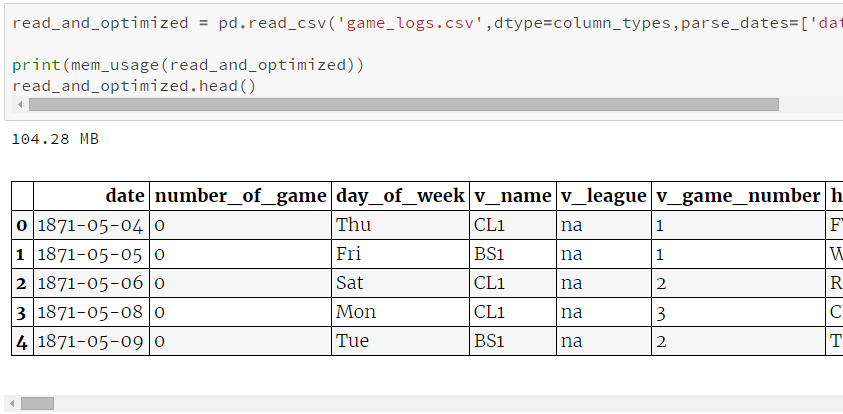Click the row index 0 cell
Image resolution: width=843 pixels, height=414 pixels.
pyautogui.click(x=22, y=225)
